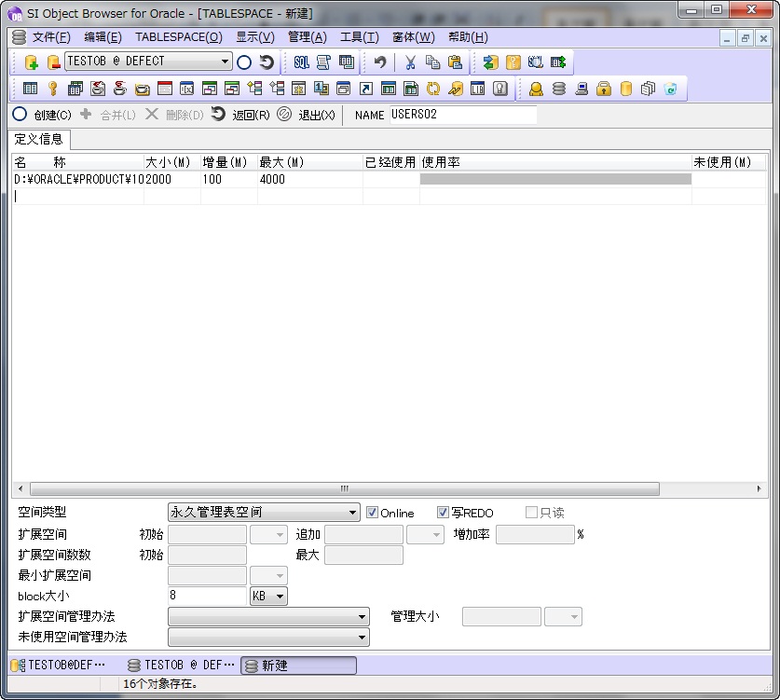Viewport: 780px width, 700px height.
Task: Toggle the Online checkbox
Action: (372, 513)
